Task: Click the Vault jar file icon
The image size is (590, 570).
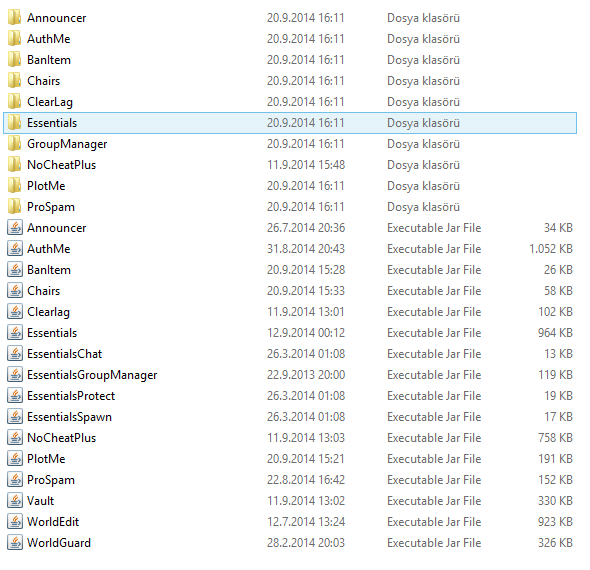Action: (15, 501)
